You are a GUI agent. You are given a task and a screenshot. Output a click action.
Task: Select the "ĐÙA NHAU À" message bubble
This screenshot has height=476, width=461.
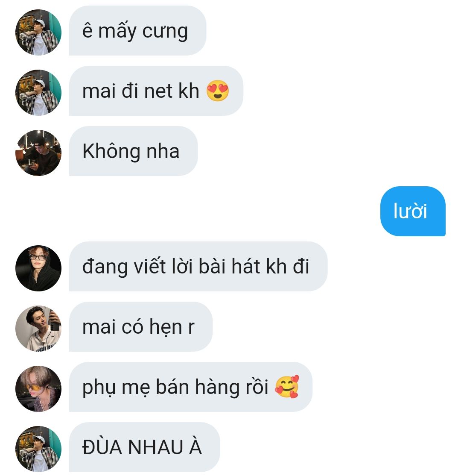coord(144,447)
